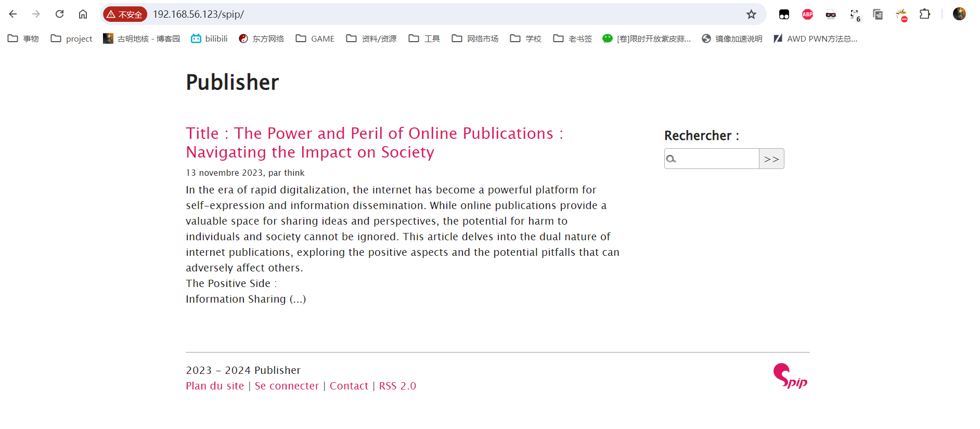This screenshot has width=980, height=429.
Task: Click the date 13 novembre 2023
Action: (224, 173)
